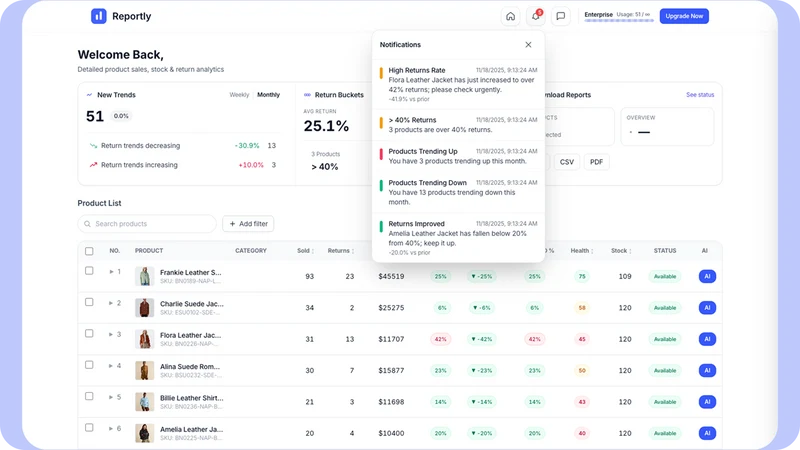Click the CATEGORY column header
This screenshot has height=450, width=800.
point(251,251)
